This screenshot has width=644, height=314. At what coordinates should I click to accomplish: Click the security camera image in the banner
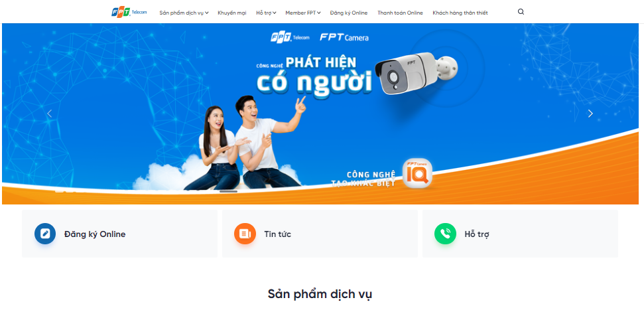416,73
